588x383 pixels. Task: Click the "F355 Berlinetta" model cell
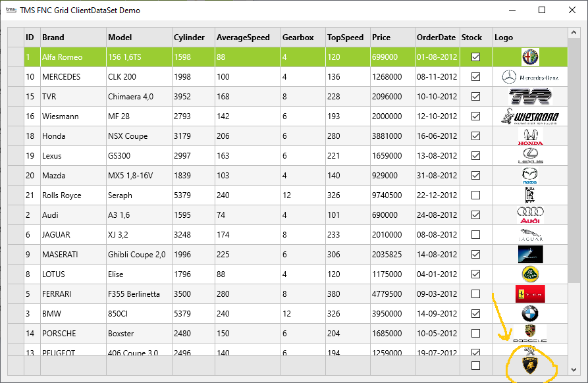click(x=139, y=294)
